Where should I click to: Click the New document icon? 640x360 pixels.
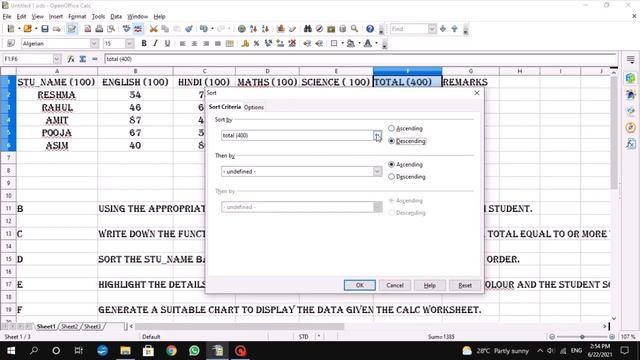11,29
